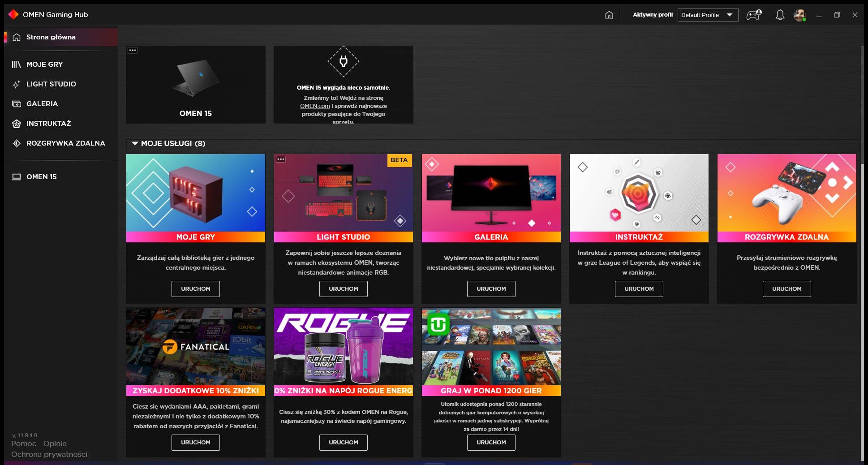Click the OMEN 15 laptop icon in sidebar
This screenshot has height=465, width=868.
click(17, 177)
